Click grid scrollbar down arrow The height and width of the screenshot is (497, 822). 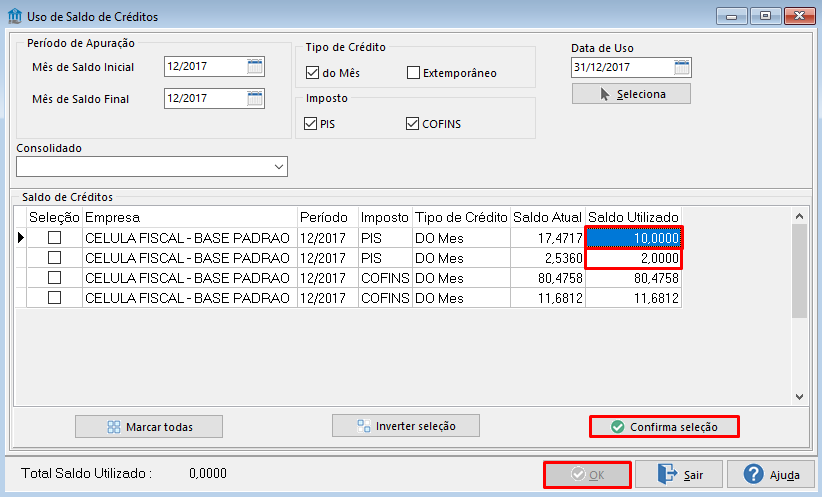point(799,397)
